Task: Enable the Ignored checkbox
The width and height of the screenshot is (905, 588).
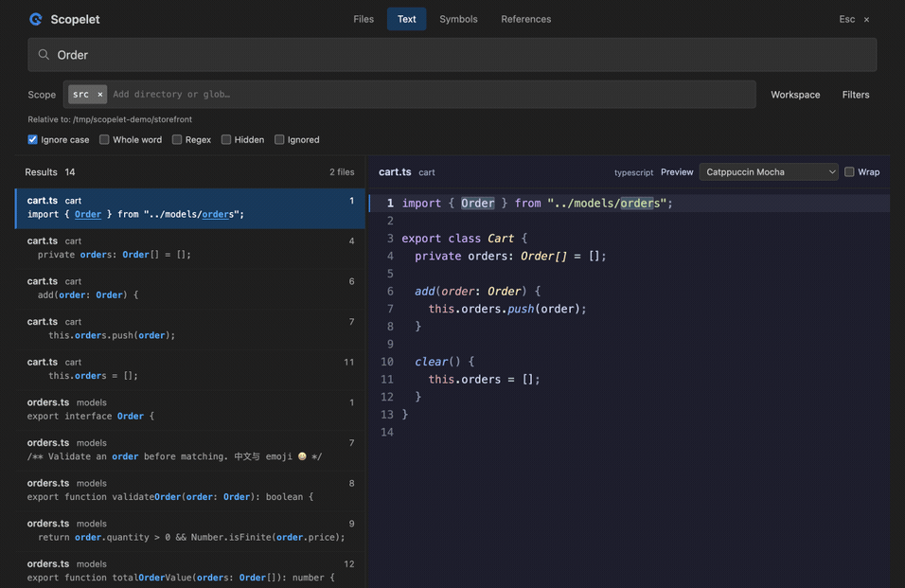Action: tap(279, 139)
